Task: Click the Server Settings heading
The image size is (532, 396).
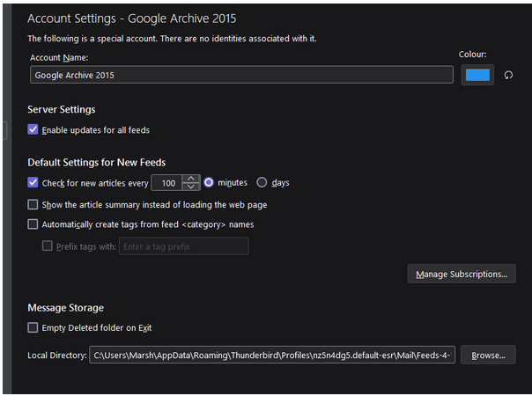Action: [62, 109]
